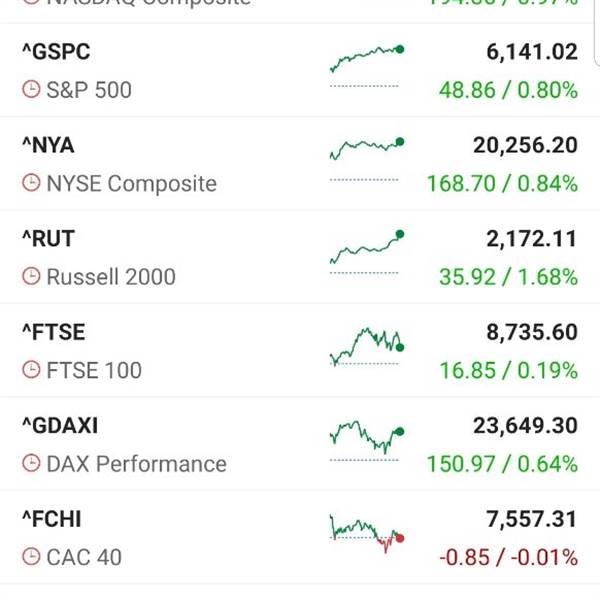Open the ^GSPC sparkline chart
The width and height of the screenshot is (600, 600).
tap(367, 66)
